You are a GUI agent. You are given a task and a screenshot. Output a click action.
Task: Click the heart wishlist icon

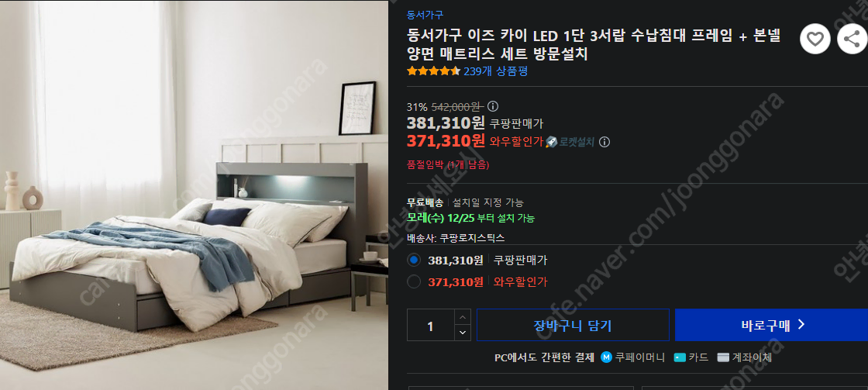click(x=815, y=39)
